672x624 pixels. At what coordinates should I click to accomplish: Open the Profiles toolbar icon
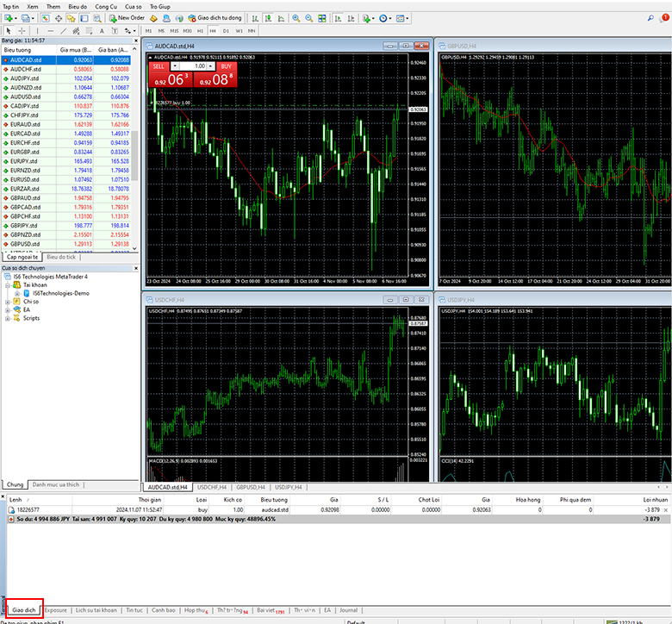coord(26,18)
